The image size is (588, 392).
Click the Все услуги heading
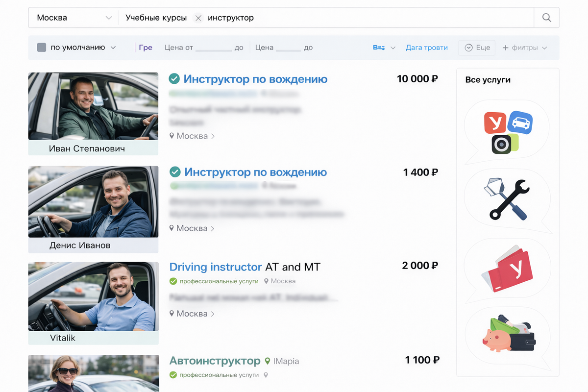coord(488,80)
